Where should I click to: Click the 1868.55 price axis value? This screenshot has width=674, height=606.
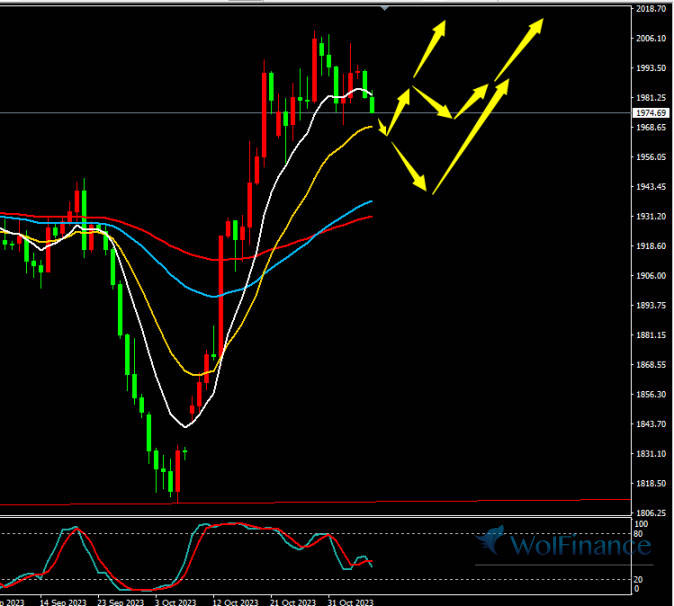pyautogui.click(x=651, y=364)
